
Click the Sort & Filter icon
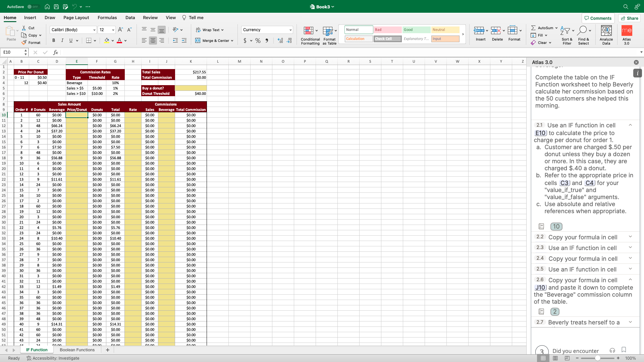coord(567,35)
